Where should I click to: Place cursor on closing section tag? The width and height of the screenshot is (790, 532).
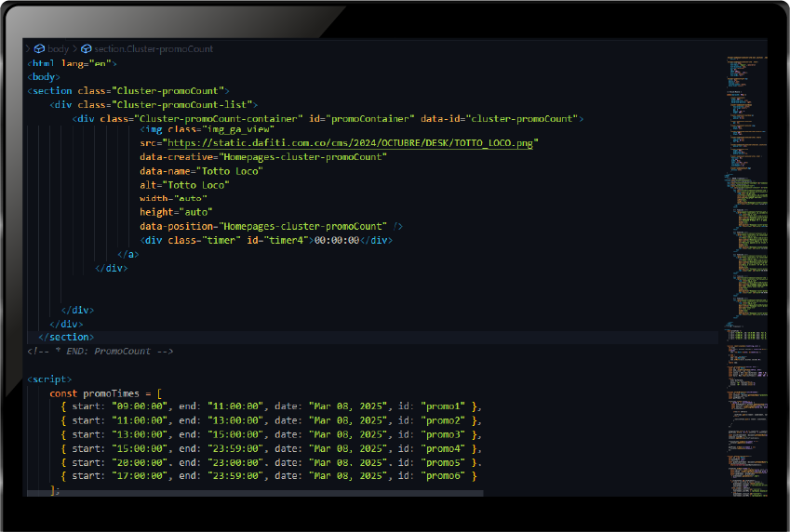pyautogui.click(x=66, y=337)
